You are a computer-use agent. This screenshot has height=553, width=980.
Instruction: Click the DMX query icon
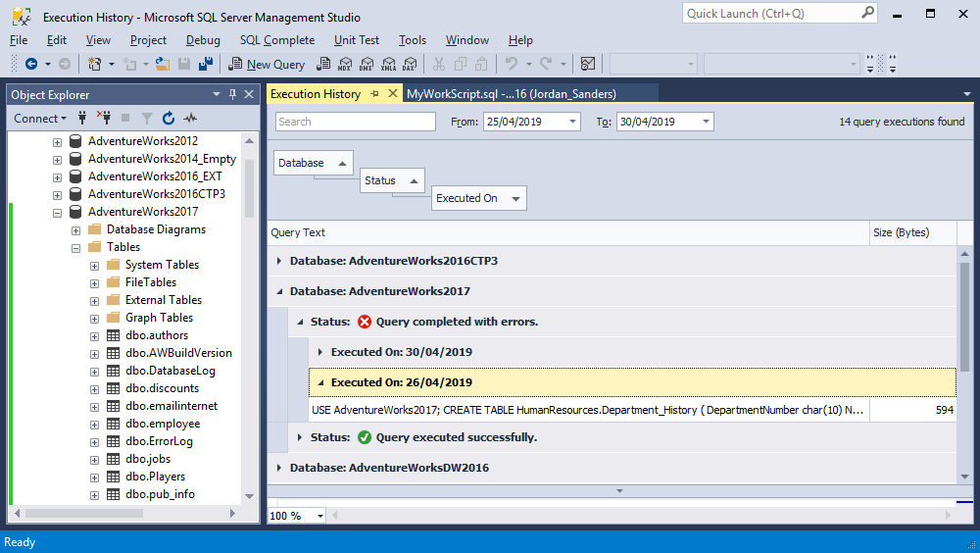pos(367,64)
